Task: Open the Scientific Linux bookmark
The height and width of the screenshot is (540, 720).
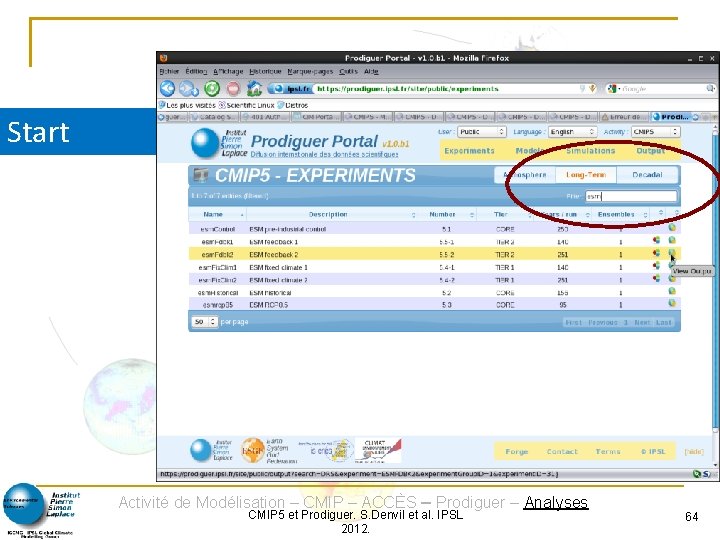Action: pyautogui.click(x=247, y=105)
